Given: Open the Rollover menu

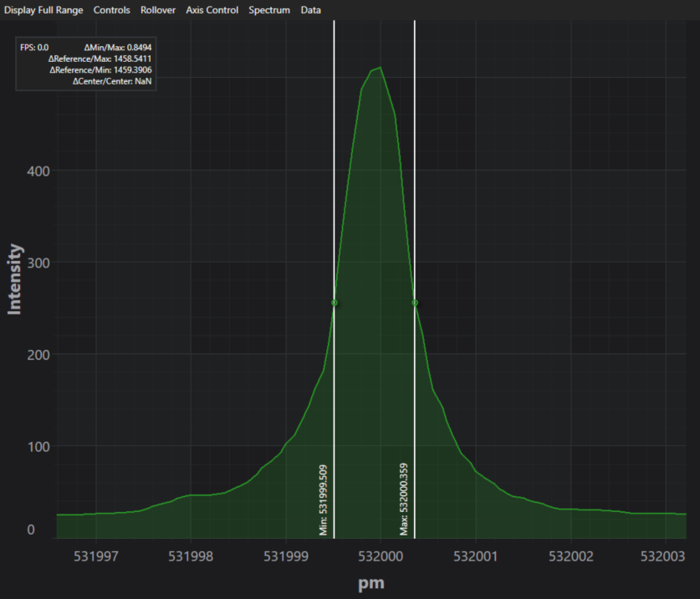Looking at the screenshot, I should (x=158, y=10).
